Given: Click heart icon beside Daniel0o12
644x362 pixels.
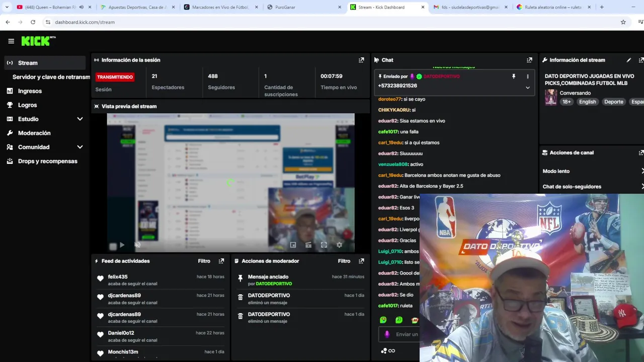Looking at the screenshot, I should (100, 335).
